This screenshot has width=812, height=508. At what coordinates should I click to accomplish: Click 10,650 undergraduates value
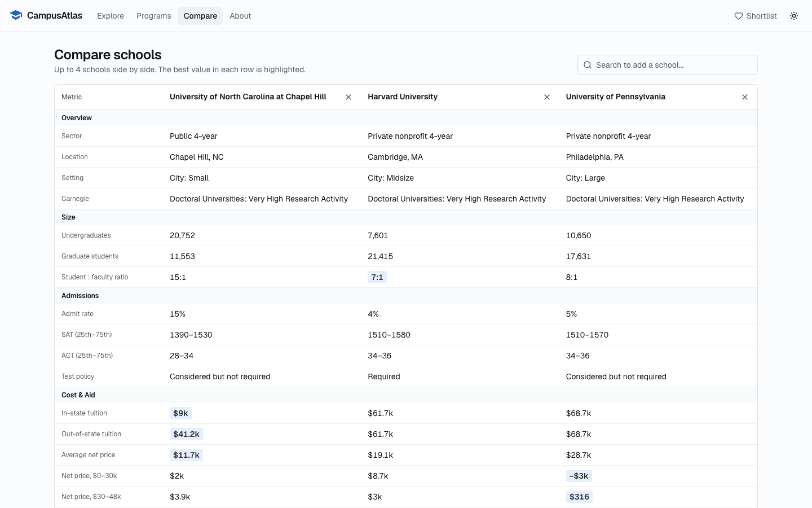[579, 235]
